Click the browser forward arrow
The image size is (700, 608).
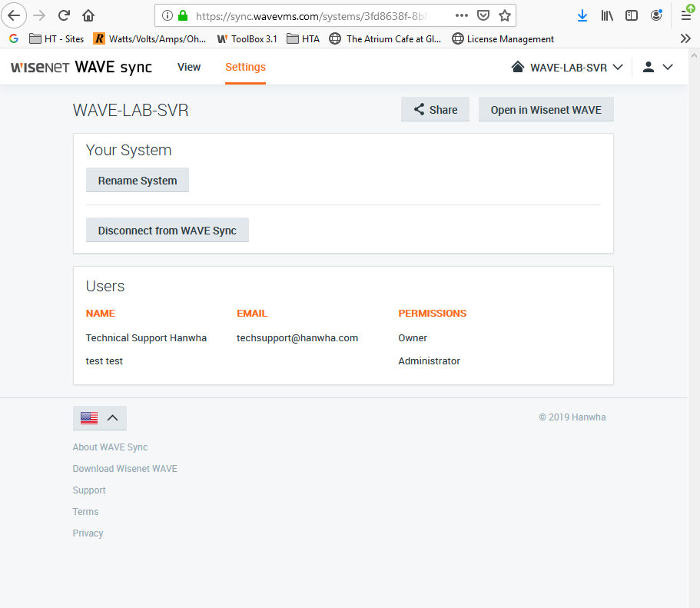point(39,15)
